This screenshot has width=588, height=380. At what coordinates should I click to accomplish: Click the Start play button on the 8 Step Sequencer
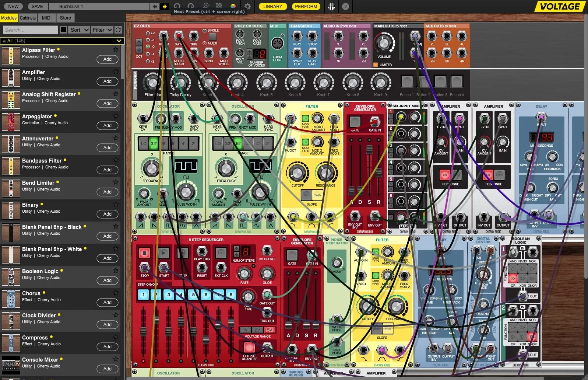pyautogui.click(x=163, y=253)
